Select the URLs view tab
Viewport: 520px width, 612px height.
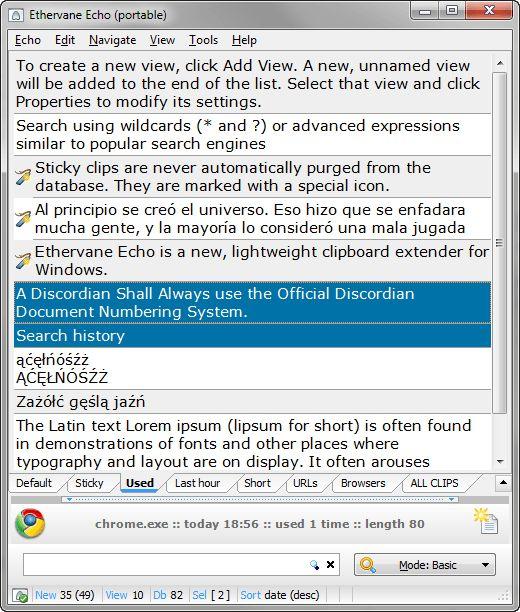(x=305, y=483)
